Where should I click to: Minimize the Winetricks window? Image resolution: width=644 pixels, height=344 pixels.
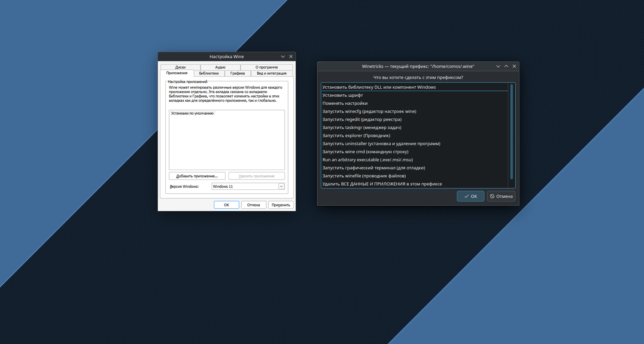pos(498,66)
